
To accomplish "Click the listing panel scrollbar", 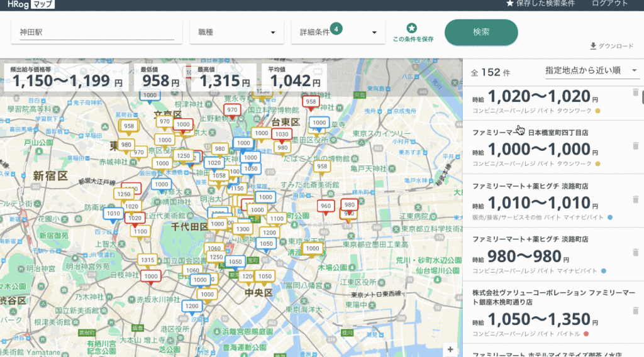I will (x=642, y=97).
